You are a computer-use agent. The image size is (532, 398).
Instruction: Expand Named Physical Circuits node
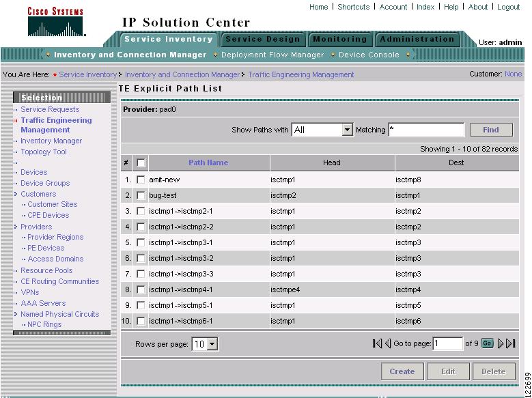coord(16,314)
